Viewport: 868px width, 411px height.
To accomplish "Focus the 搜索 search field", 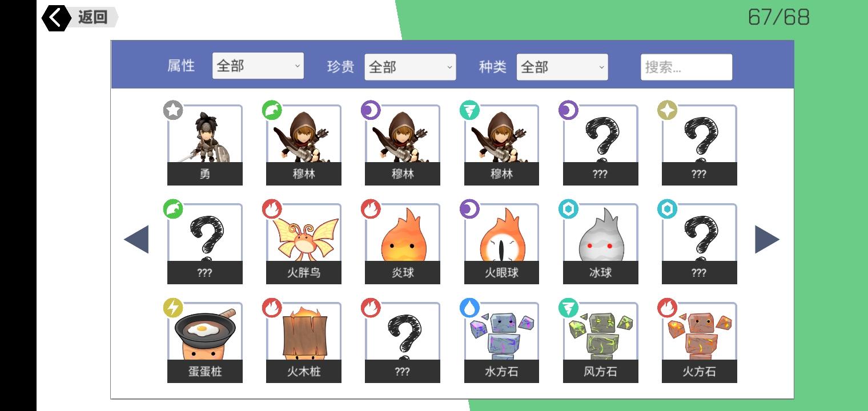I will click(686, 67).
